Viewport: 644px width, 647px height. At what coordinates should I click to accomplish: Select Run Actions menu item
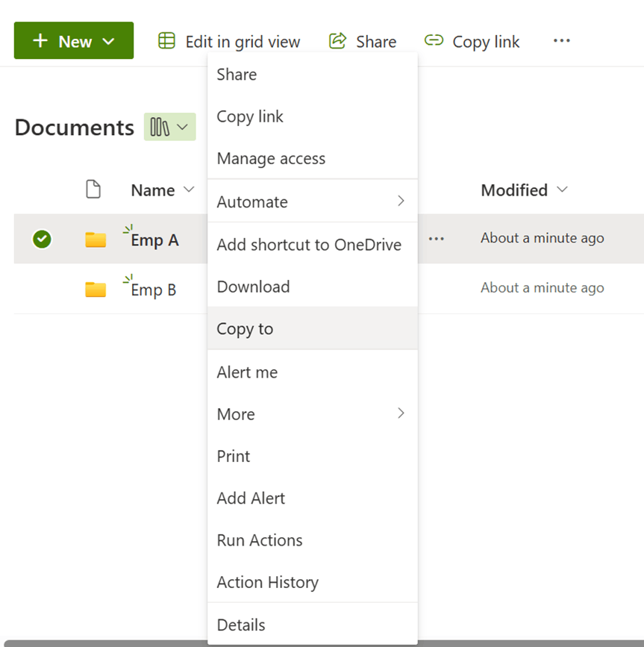[313, 540]
